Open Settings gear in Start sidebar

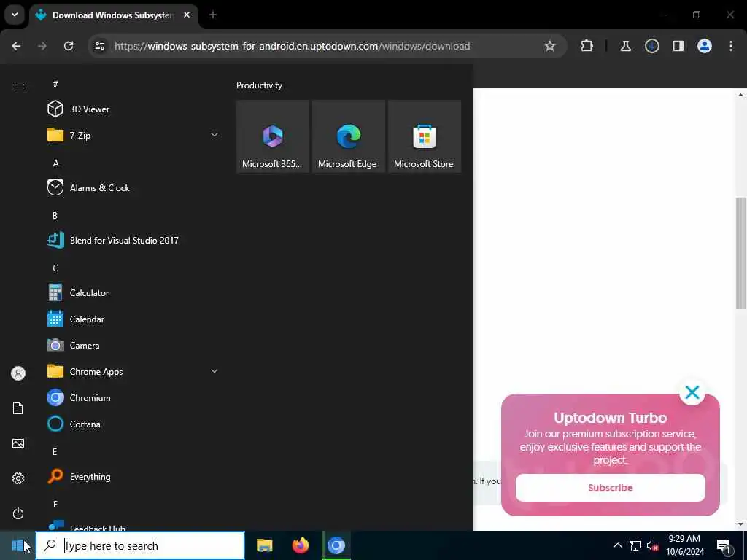point(18,478)
